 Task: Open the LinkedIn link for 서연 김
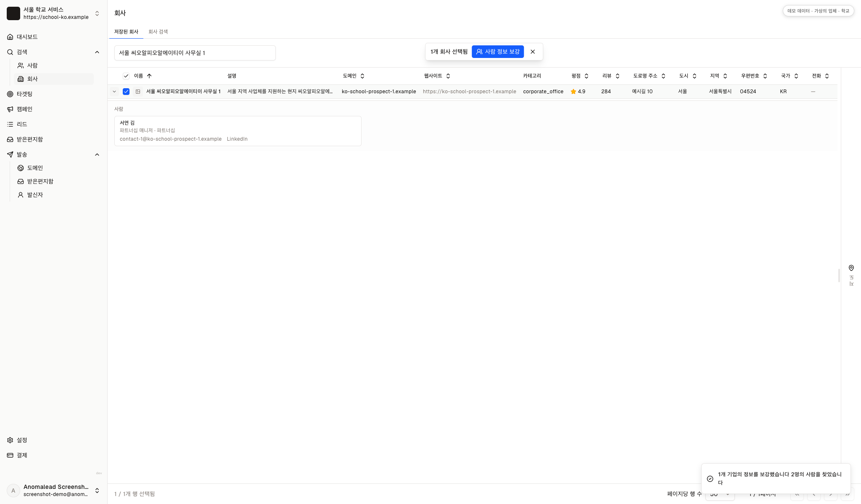coord(237,139)
